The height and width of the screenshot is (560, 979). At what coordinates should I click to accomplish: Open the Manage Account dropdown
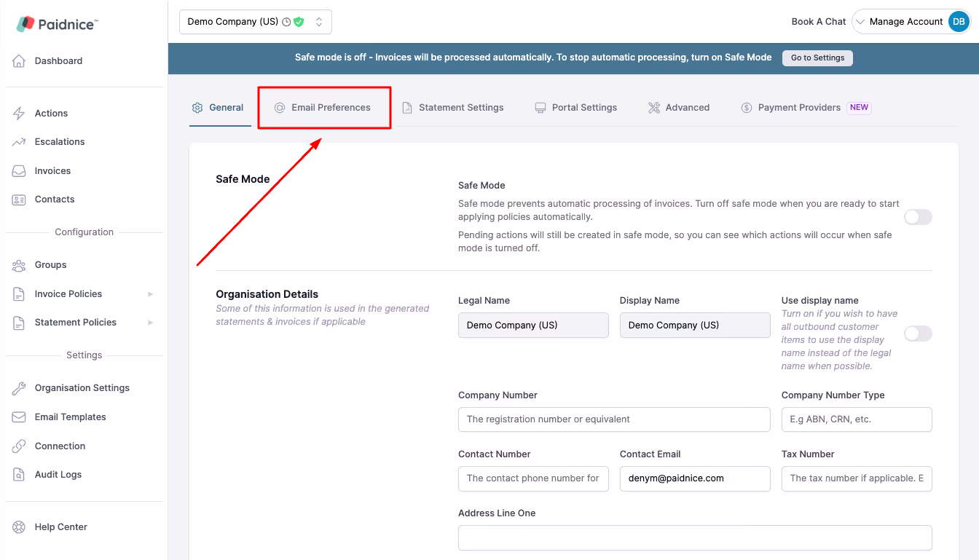911,22
